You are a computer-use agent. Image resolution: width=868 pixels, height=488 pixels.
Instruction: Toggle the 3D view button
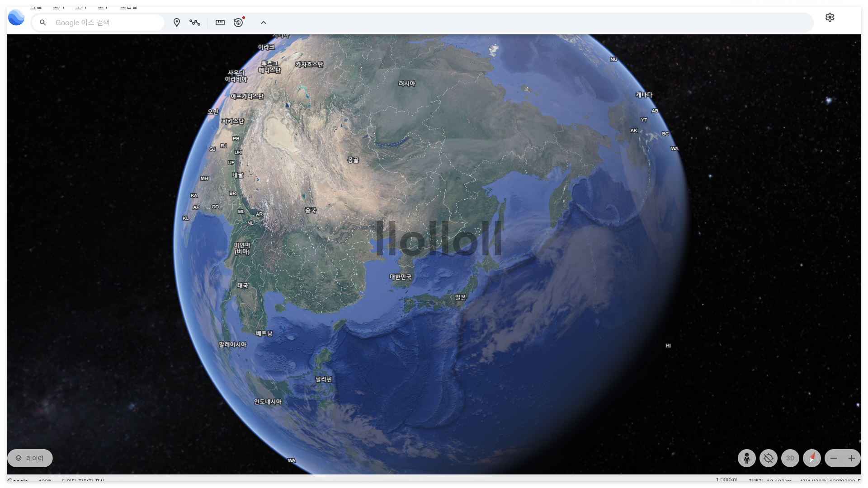coord(790,458)
